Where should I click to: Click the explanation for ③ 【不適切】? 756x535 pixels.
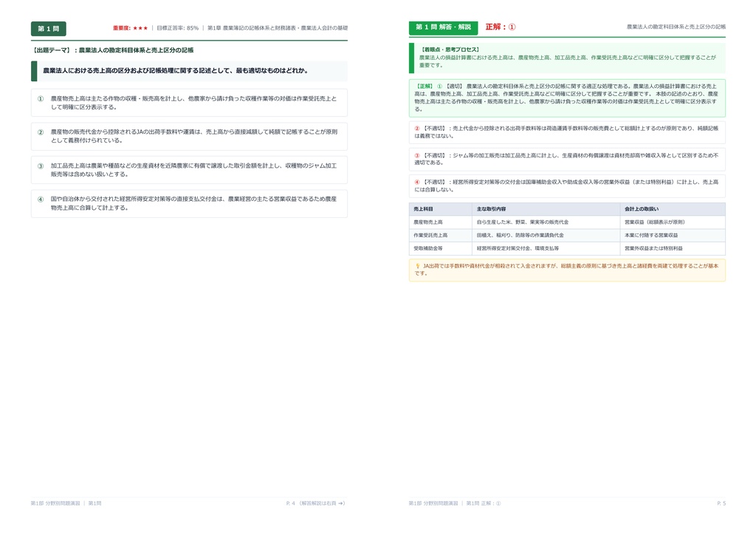point(567,159)
